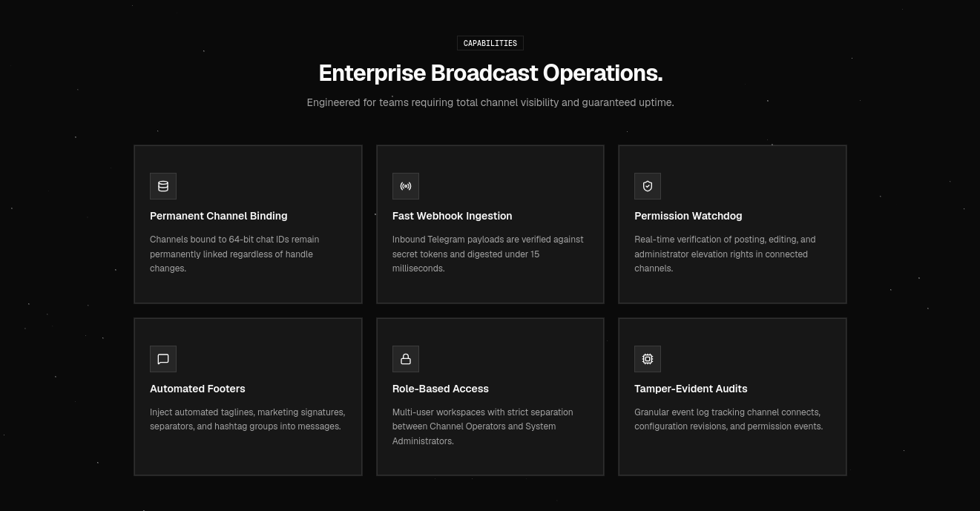
Task: Click the Tamper-Evident Audits title
Action: click(x=691, y=389)
